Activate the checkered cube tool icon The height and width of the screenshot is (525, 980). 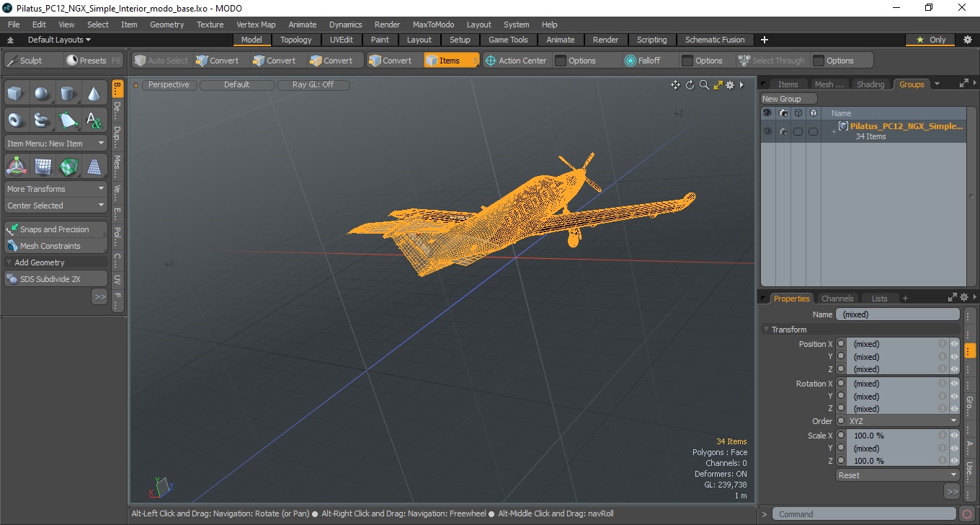pyautogui.click(x=68, y=167)
